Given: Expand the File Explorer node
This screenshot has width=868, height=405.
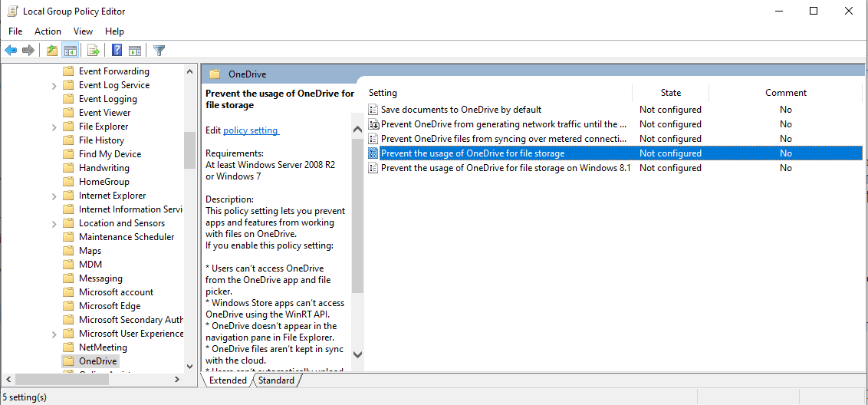Looking at the screenshot, I should coord(54,127).
